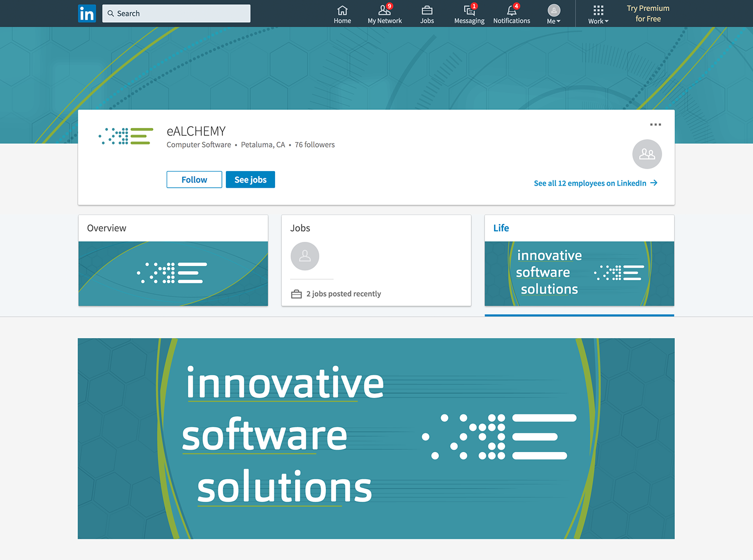Click the eALCHEMY company name heading
Viewport: 753px width, 560px height.
pos(196,131)
